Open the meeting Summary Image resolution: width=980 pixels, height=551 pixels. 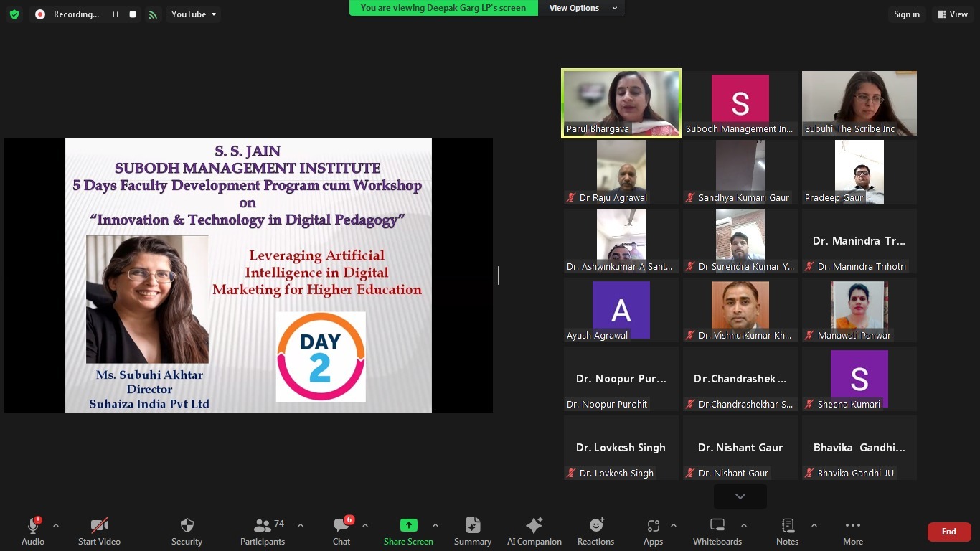[x=472, y=532]
